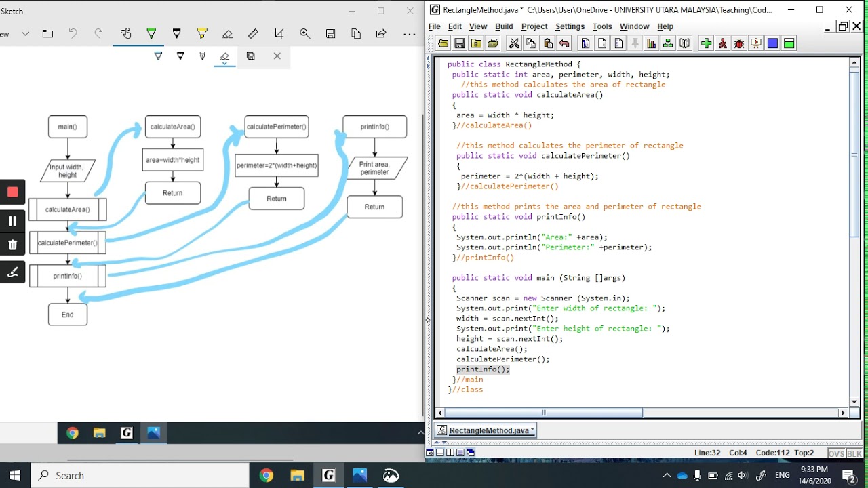Click the Generate UML diagram icon
This screenshot has height=488, width=868.
pos(668,43)
